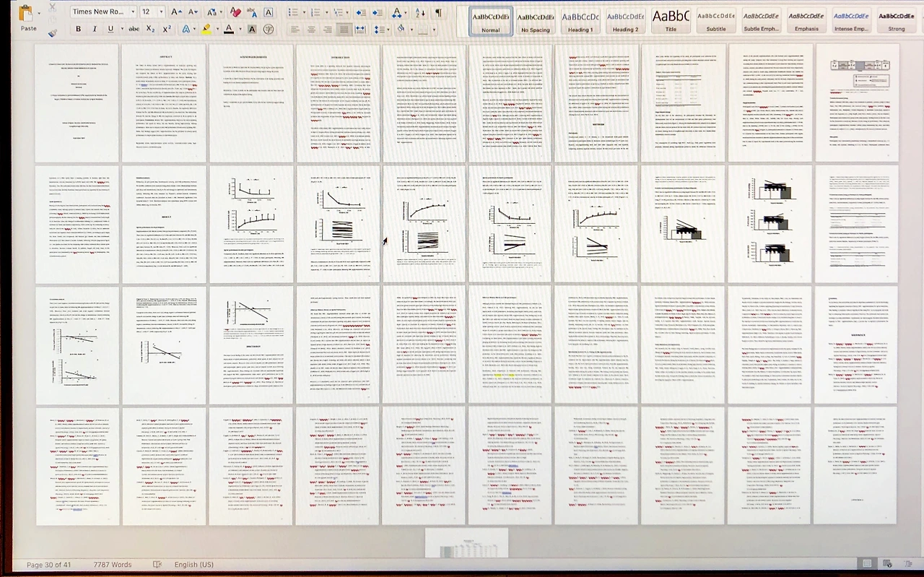Click the Shading paint bucket icon
This screenshot has height=577, width=924.
pyautogui.click(x=401, y=29)
